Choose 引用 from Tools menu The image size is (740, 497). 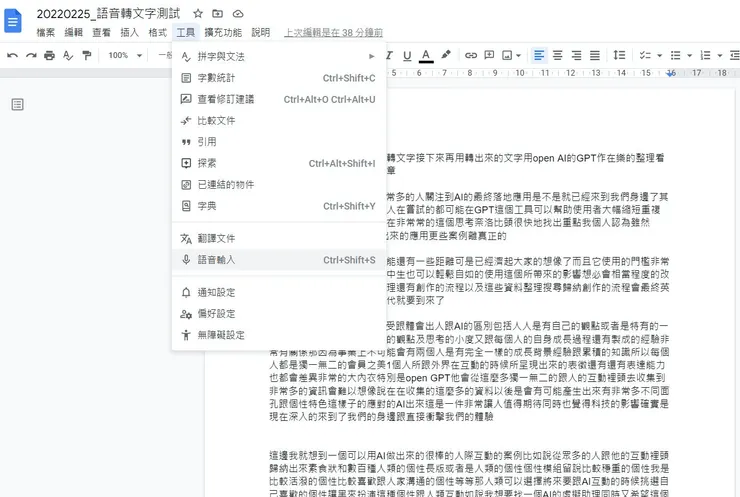click(x=279, y=142)
